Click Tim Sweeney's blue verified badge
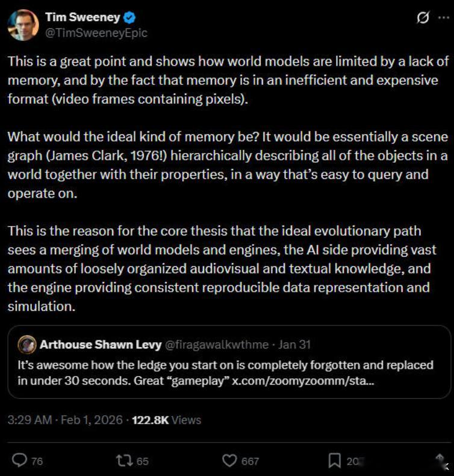Image resolution: width=454 pixels, height=476 pixels. (129, 17)
